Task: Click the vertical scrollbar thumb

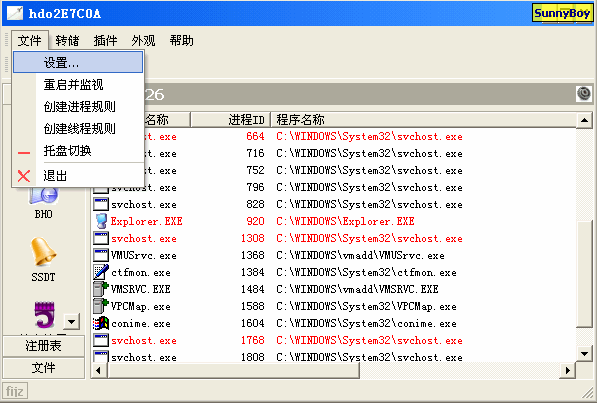Action: tap(584, 273)
